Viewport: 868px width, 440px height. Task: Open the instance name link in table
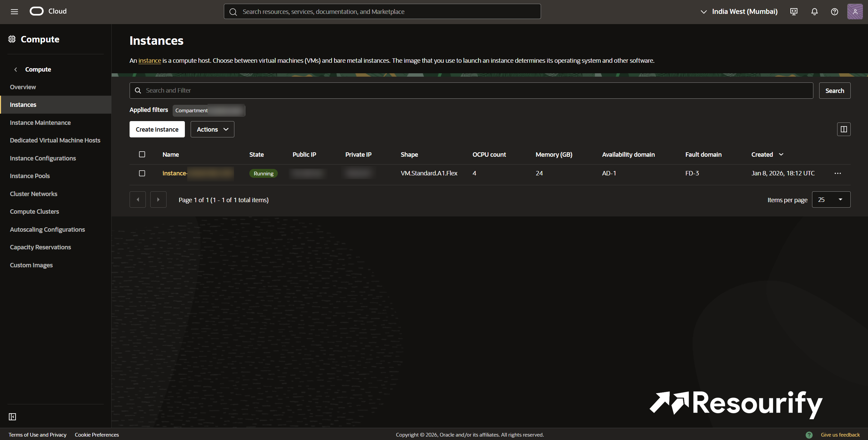[198, 173]
